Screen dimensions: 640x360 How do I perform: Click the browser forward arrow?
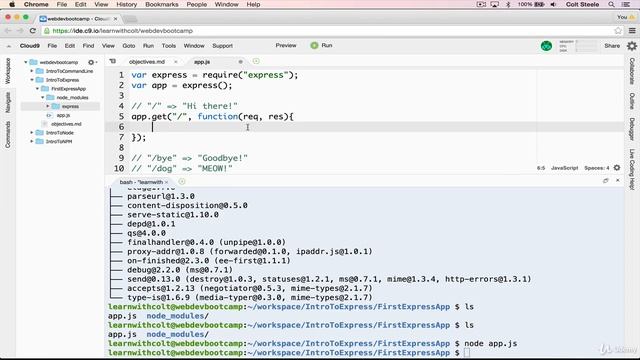click(x=20, y=31)
